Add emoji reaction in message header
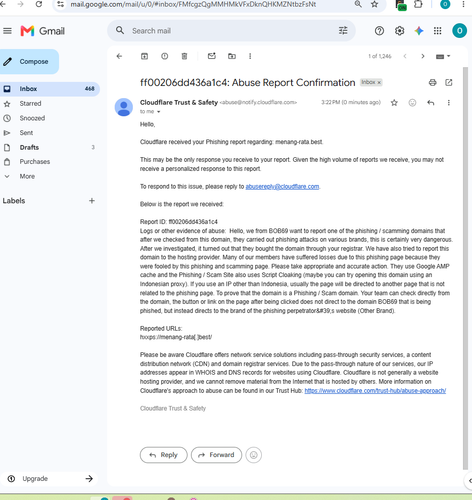The image size is (472, 500). pyautogui.click(x=412, y=103)
